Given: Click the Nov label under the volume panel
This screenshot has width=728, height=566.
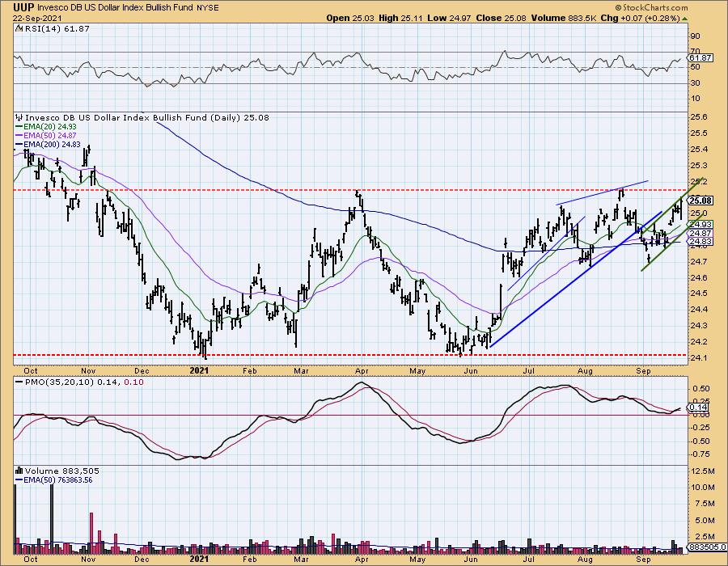Looking at the screenshot, I should pos(88,560).
